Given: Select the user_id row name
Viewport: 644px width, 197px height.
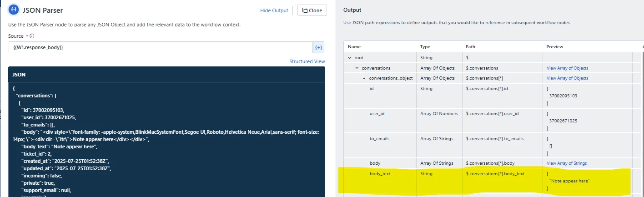Looking at the screenshot, I should [377, 113].
